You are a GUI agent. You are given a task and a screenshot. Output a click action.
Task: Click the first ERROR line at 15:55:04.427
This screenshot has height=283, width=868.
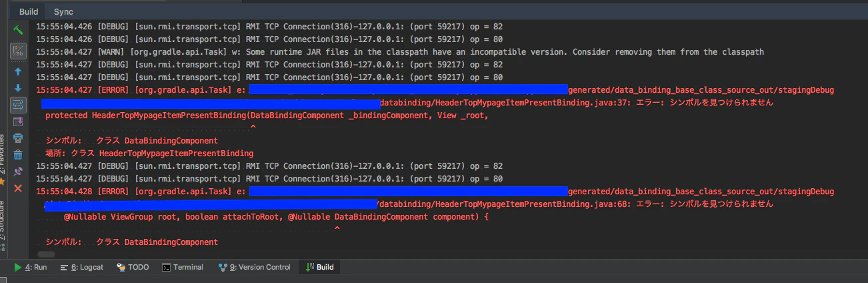435,90
